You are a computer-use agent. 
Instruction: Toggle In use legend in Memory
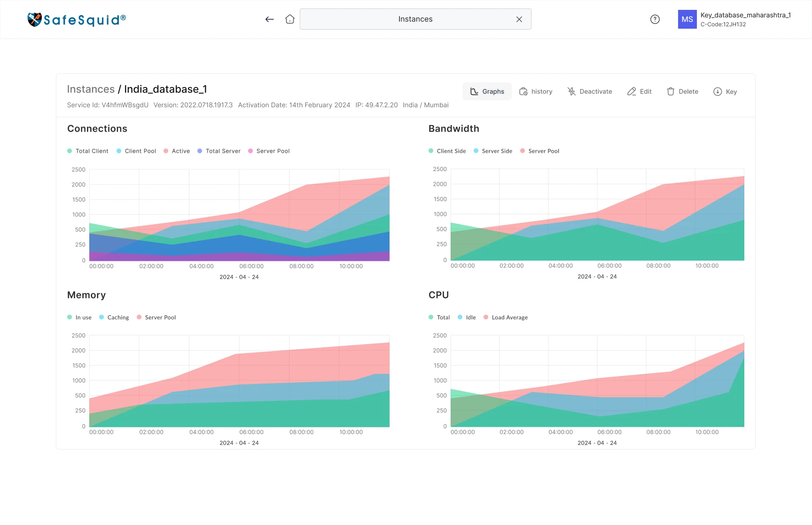point(79,317)
